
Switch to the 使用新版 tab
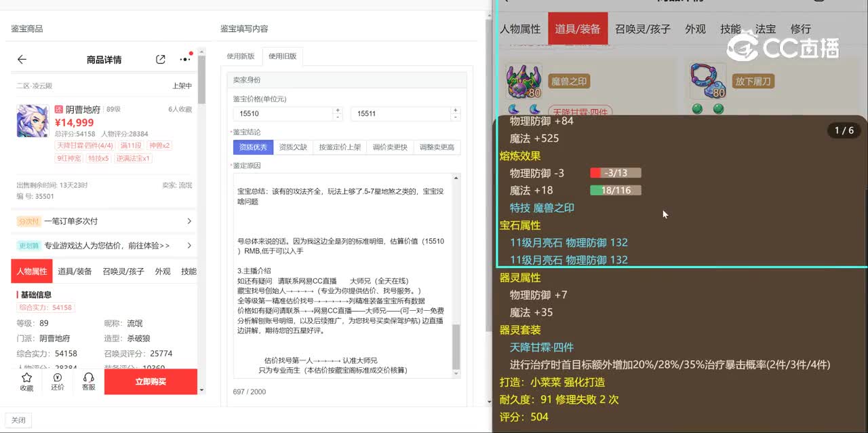(x=241, y=56)
